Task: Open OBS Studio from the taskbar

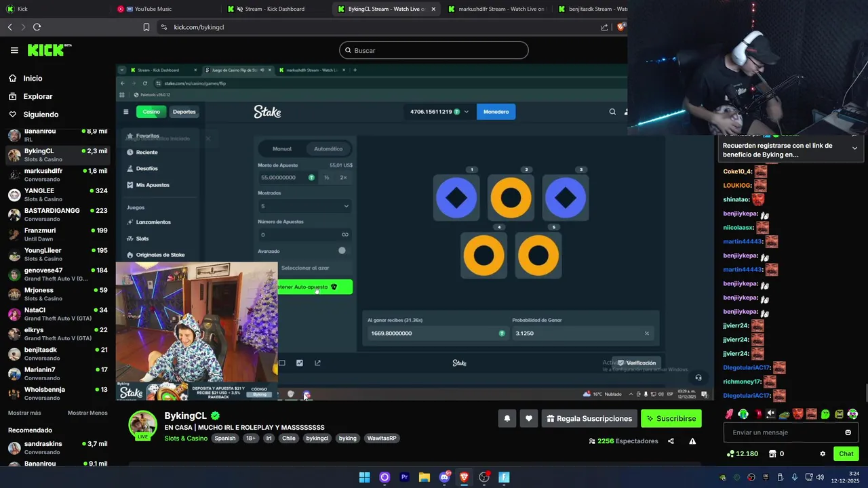Action: [x=484, y=477]
